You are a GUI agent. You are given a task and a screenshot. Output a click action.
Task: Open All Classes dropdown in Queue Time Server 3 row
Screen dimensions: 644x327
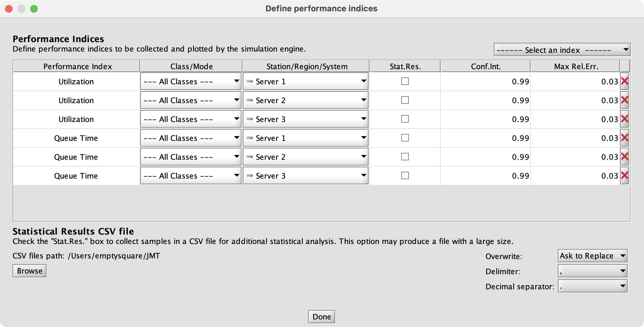coord(191,176)
